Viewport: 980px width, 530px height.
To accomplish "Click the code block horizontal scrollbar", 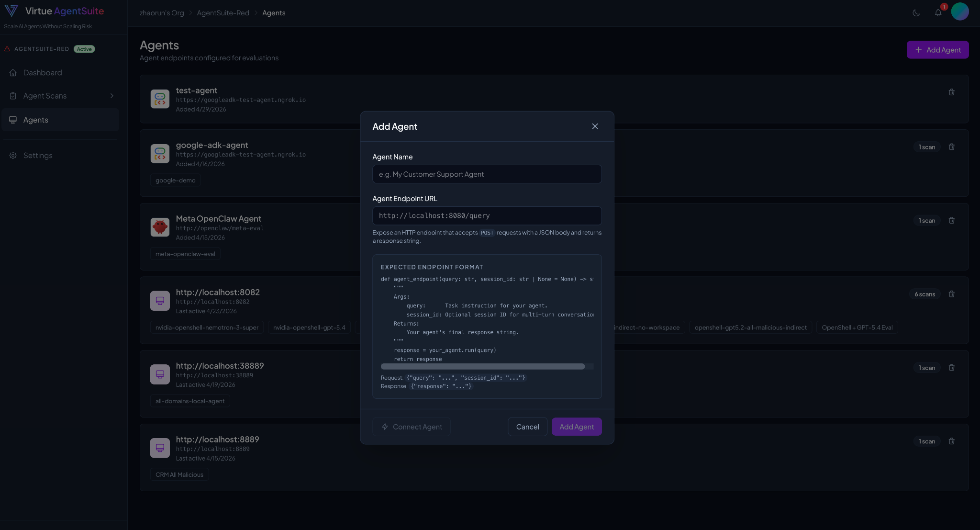I will 483,367.
